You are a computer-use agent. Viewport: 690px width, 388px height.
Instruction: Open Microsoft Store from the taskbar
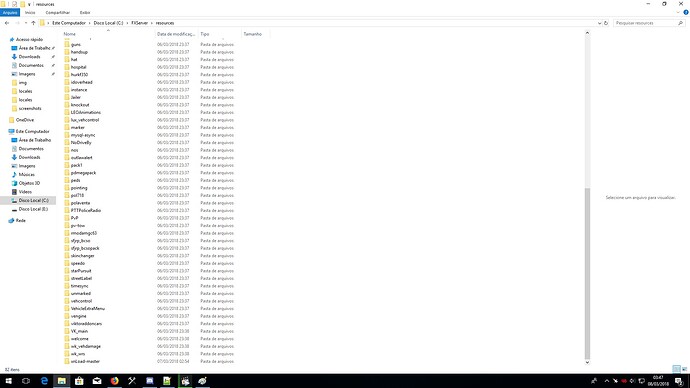(x=79, y=381)
